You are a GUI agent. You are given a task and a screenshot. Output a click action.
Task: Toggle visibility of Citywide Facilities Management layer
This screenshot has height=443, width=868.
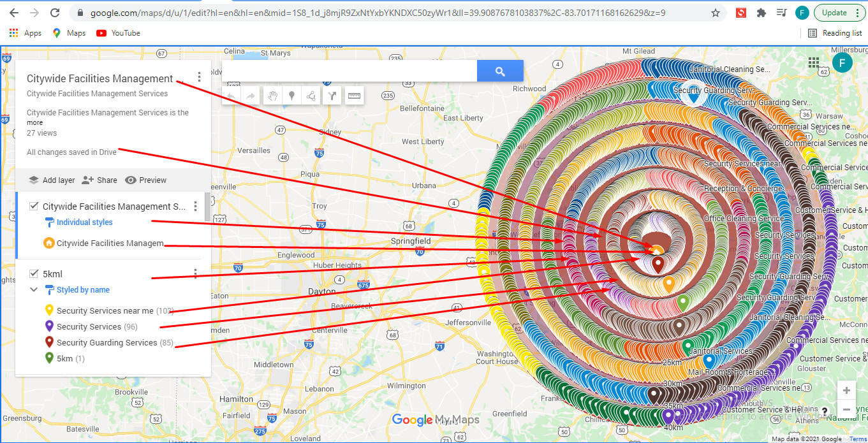coord(34,206)
